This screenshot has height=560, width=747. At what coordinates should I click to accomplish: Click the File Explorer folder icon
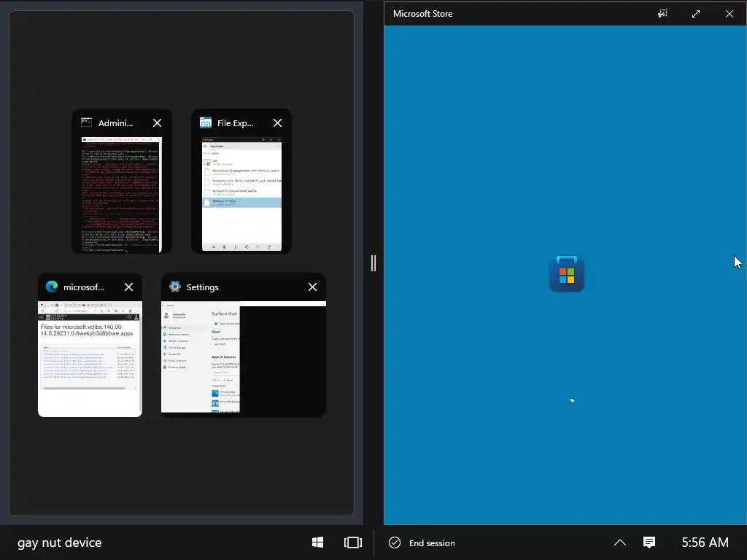click(x=205, y=122)
